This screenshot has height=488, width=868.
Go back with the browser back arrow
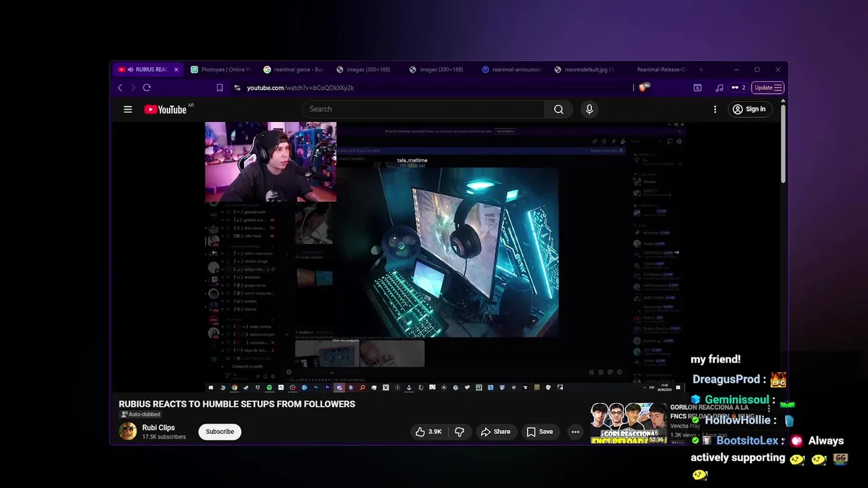(x=120, y=87)
